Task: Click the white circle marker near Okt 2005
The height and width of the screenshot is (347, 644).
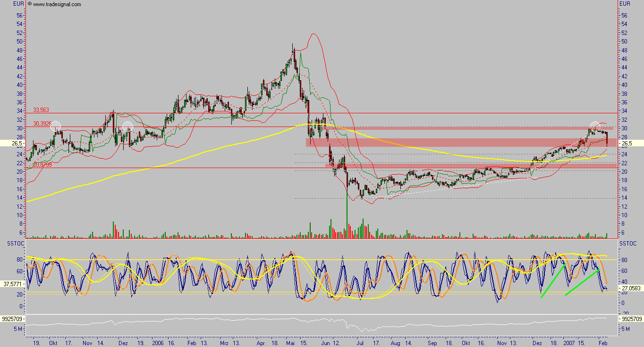Action: click(x=56, y=127)
